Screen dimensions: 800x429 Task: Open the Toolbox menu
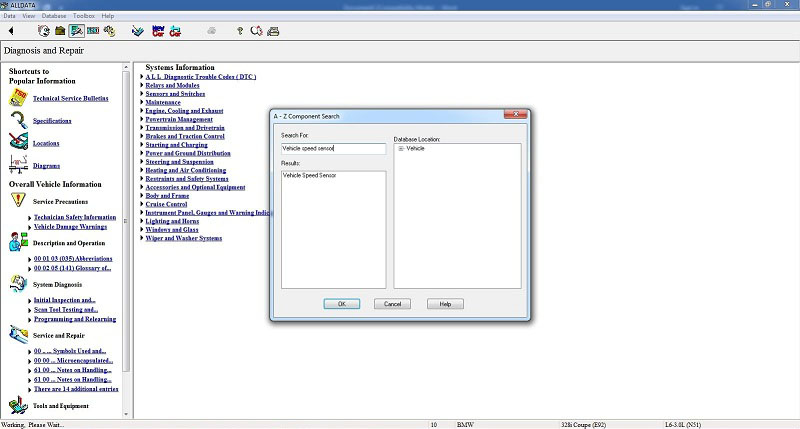click(x=84, y=16)
